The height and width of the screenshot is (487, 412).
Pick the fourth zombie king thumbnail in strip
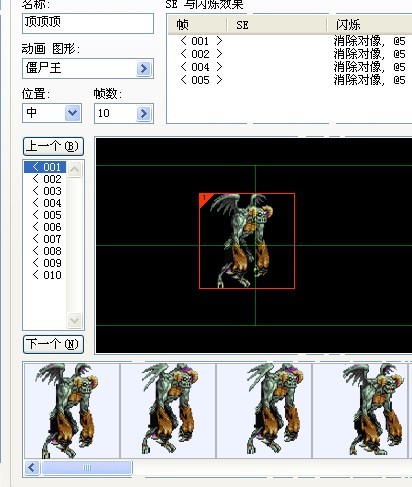click(x=360, y=411)
